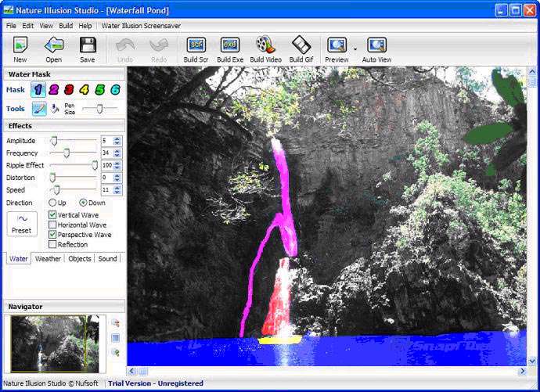
Task: Click the Pen Size slider
Action: [x=100, y=109]
